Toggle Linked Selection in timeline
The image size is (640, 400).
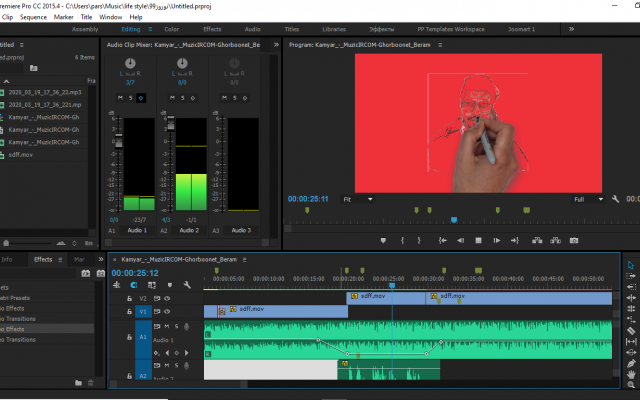[152, 285]
